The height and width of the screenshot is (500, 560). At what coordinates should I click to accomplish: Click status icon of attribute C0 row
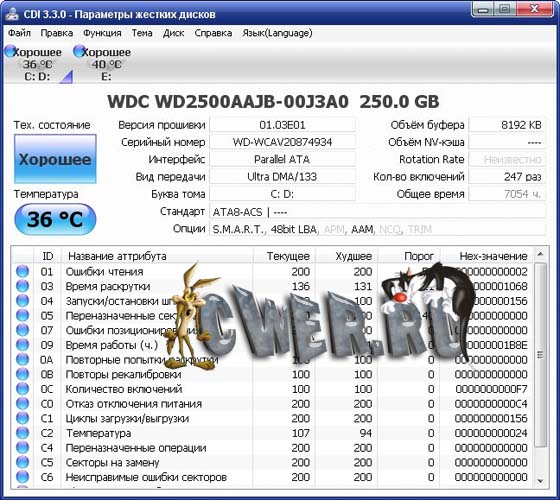click(22, 404)
